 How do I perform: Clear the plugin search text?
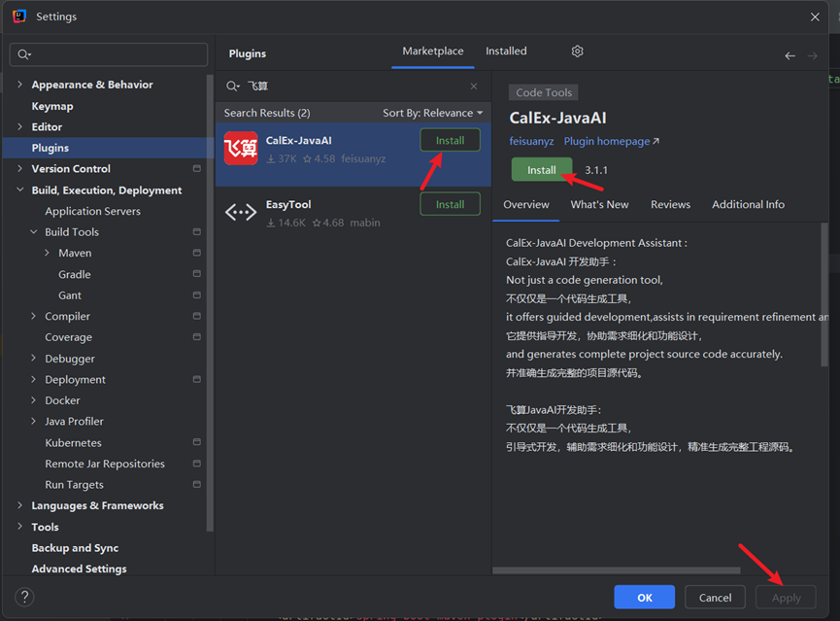click(474, 86)
